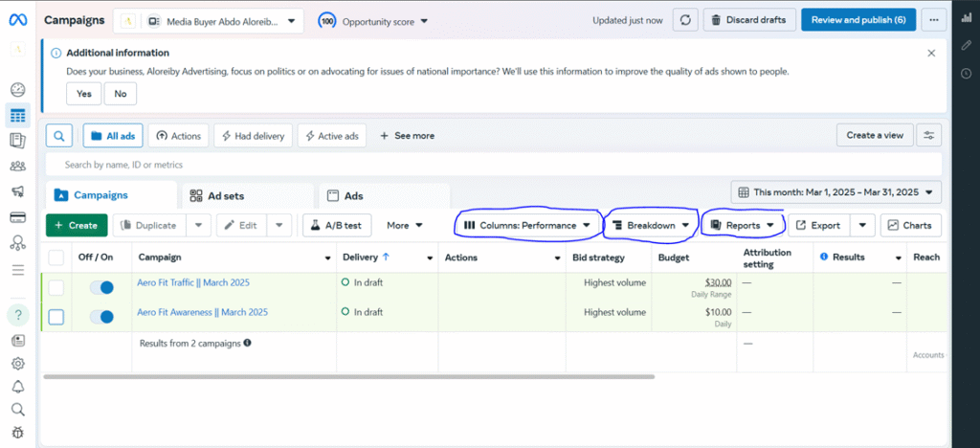Viewport: 980px width, 448px height.
Task: Switch to the Campaigns tab
Action: [x=111, y=195]
